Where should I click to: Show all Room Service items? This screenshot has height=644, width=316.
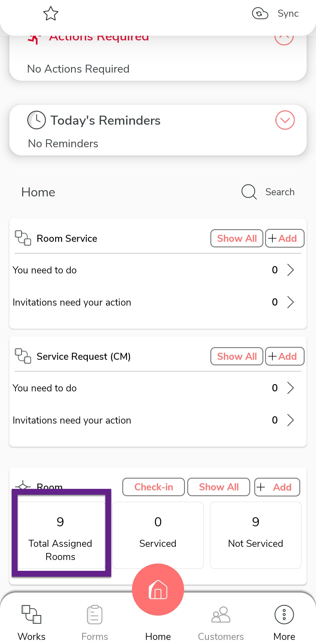(x=237, y=238)
